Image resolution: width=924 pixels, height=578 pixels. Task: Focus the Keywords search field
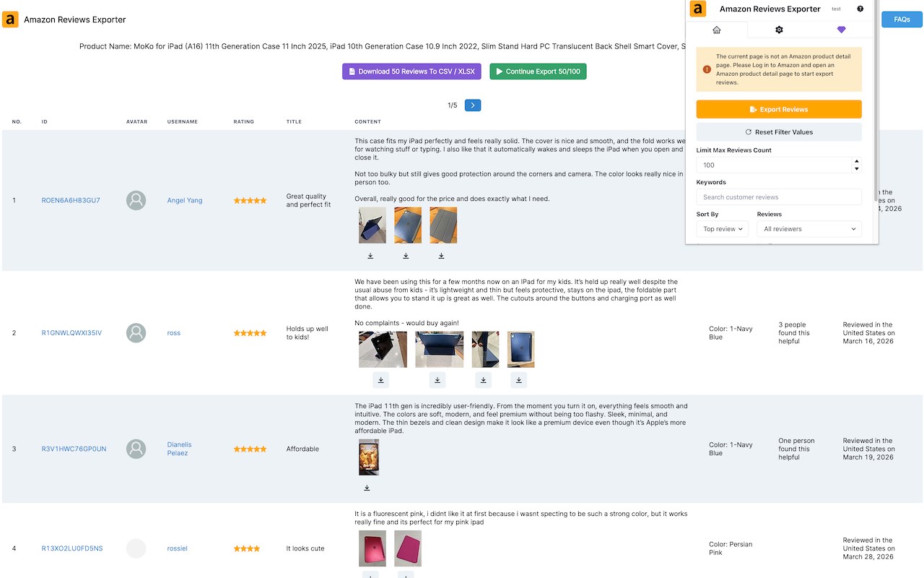779,197
